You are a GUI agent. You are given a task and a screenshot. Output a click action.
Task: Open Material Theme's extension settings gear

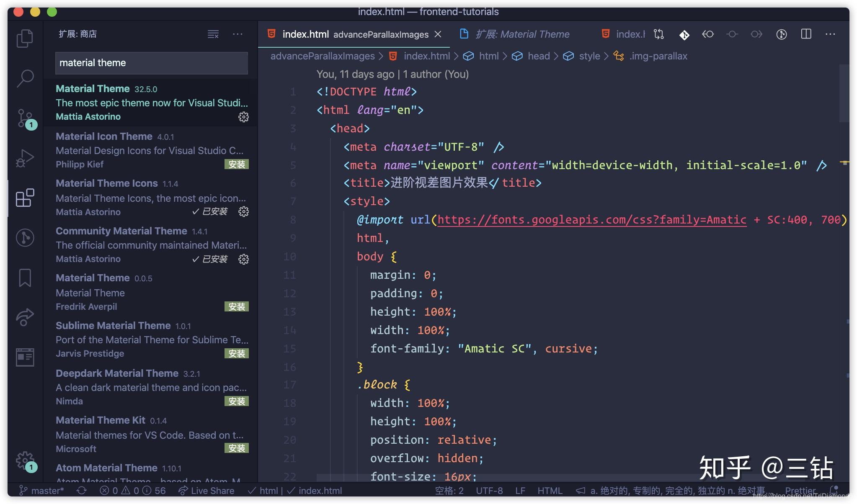pos(243,118)
